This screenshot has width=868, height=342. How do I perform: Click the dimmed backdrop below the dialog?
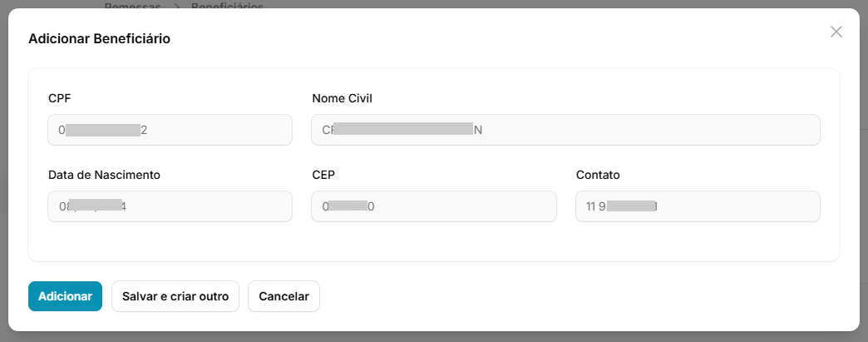(434, 337)
